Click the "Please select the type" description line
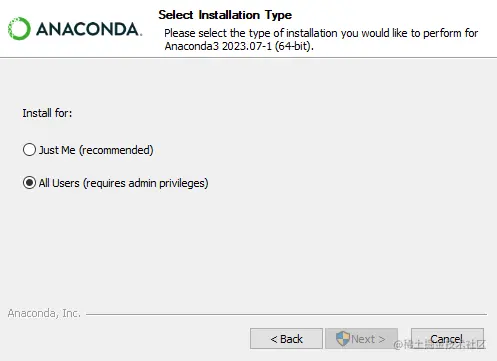The height and width of the screenshot is (361, 497). (x=321, y=33)
